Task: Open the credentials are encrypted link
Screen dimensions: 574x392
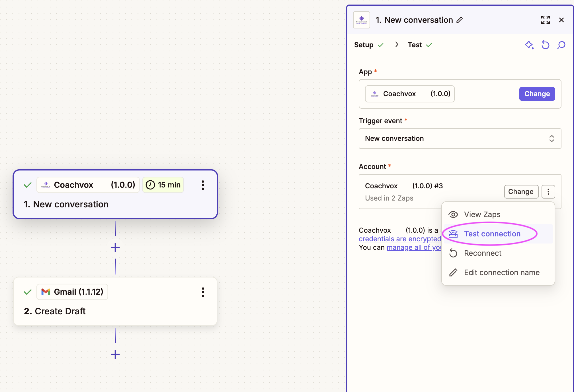Action: pyautogui.click(x=400, y=239)
